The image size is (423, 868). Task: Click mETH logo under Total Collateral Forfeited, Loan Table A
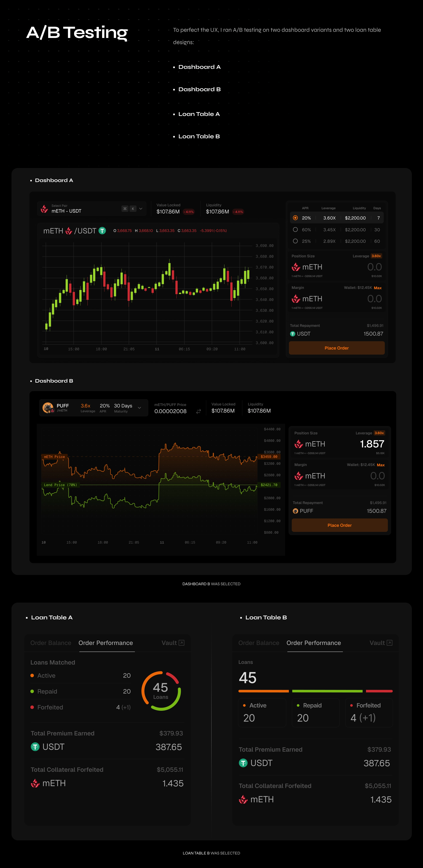(35, 783)
